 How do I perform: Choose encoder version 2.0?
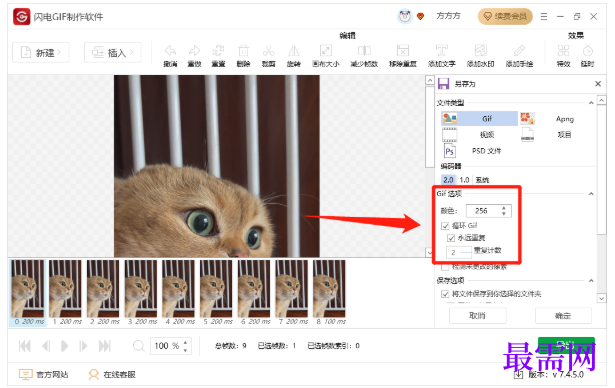(x=448, y=180)
